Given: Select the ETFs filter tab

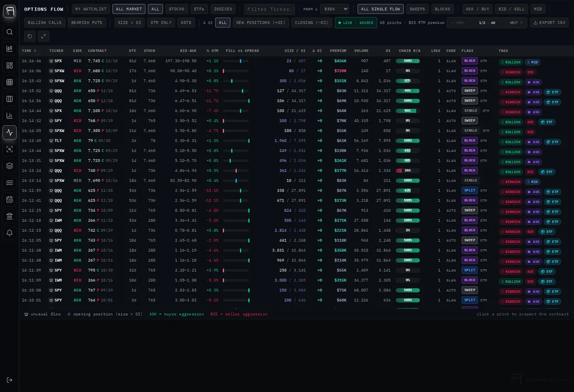Looking at the screenshot, I should (x=199, y=9).
